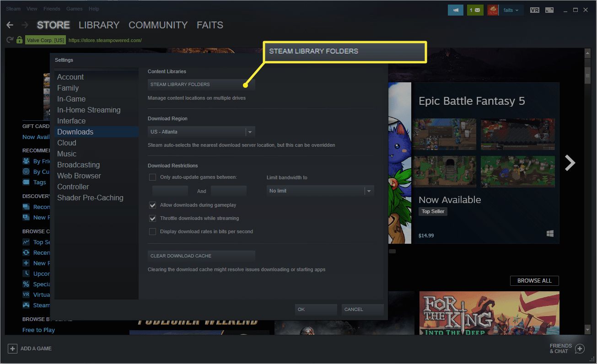Enable only auto-update games between checkbox
Screen dimensions: 597x364
click(153, 177)
